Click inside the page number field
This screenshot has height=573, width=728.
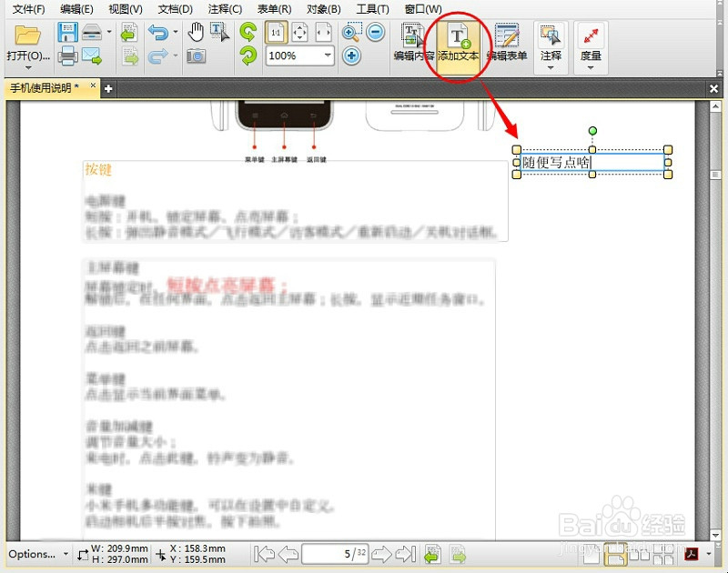point(332,554)
